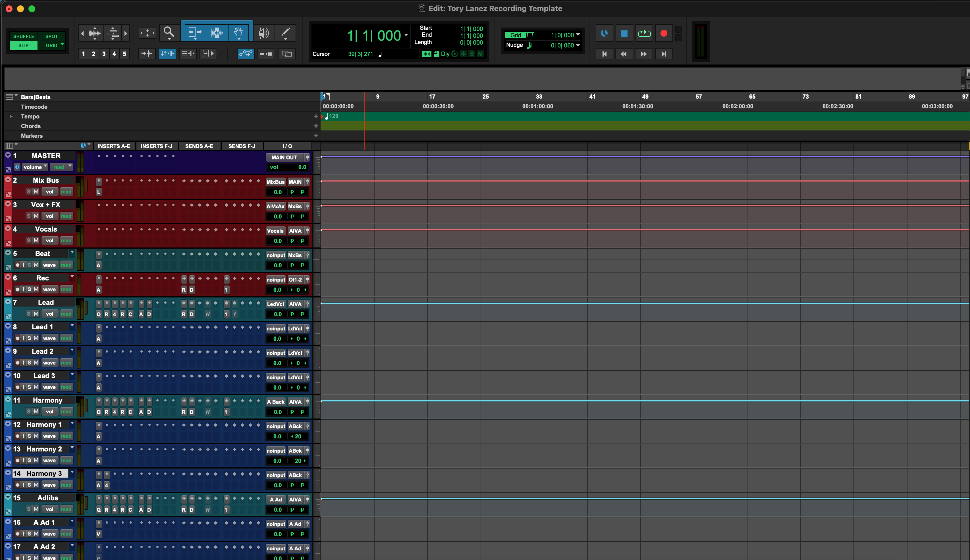
Task: Click MAIN OUT output selector
Action: 284,157
